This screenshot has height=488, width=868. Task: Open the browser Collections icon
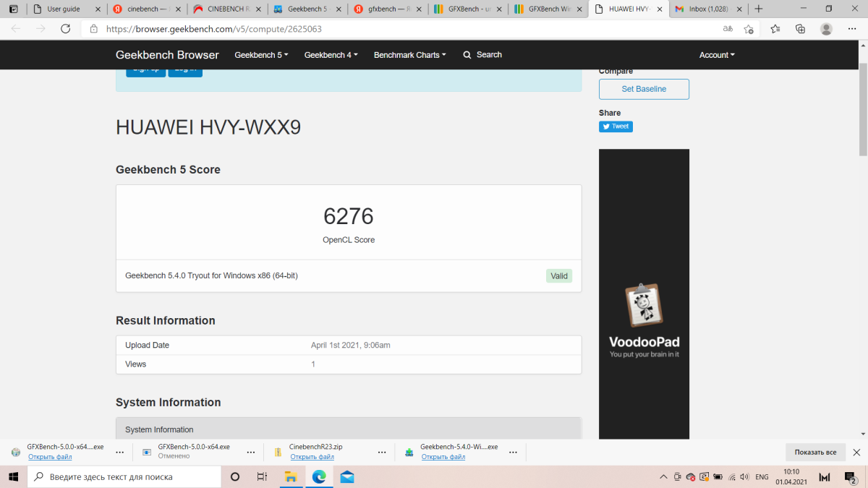click(800, 29)
